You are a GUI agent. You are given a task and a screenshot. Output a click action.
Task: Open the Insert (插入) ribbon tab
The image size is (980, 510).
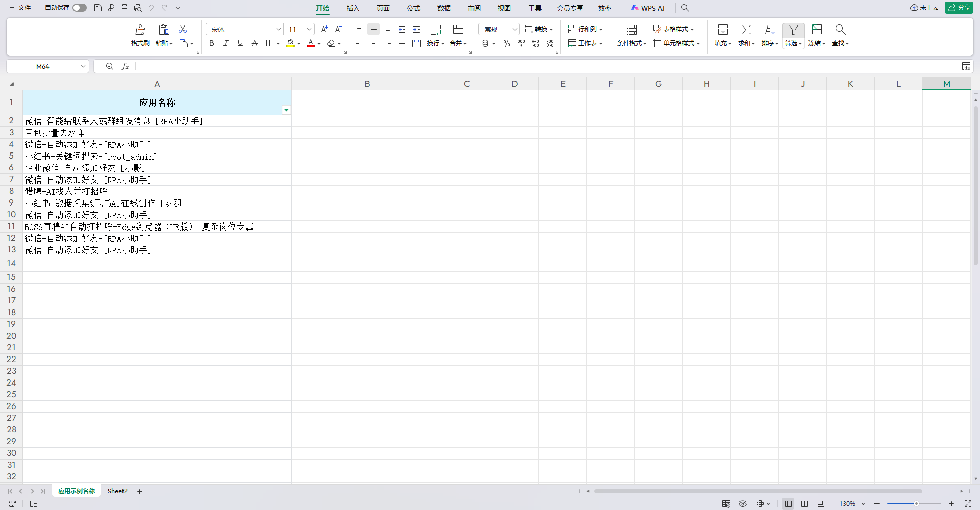pos(353,8)
